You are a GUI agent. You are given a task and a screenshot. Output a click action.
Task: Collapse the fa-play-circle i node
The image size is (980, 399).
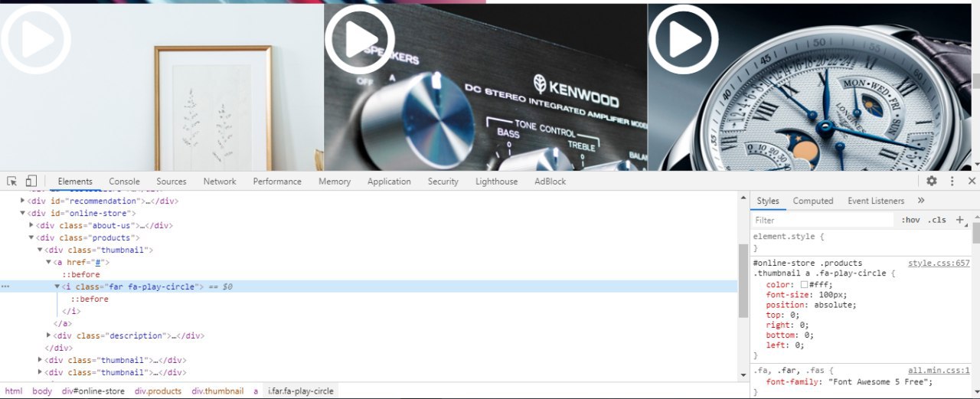57,286
